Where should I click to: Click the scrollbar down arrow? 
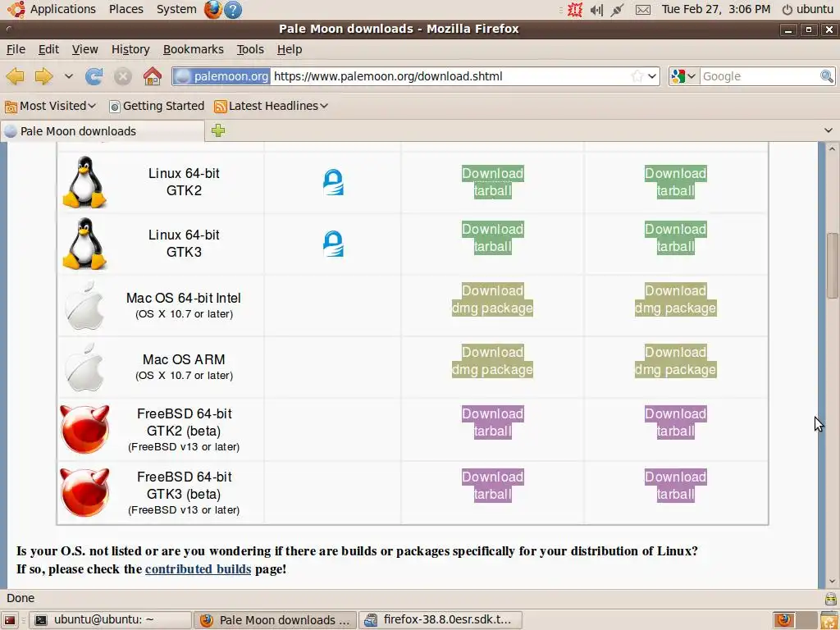click(832, 582)
